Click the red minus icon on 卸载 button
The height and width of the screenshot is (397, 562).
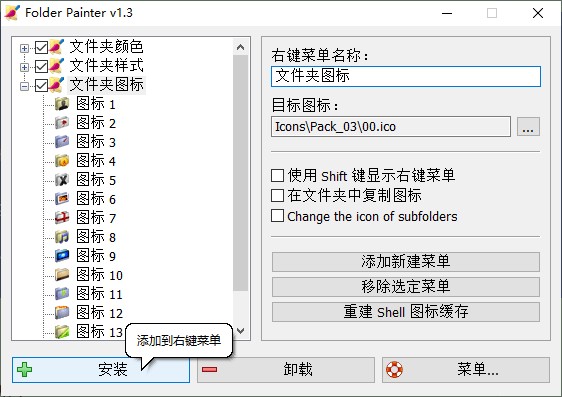click(x=209, y=369)
